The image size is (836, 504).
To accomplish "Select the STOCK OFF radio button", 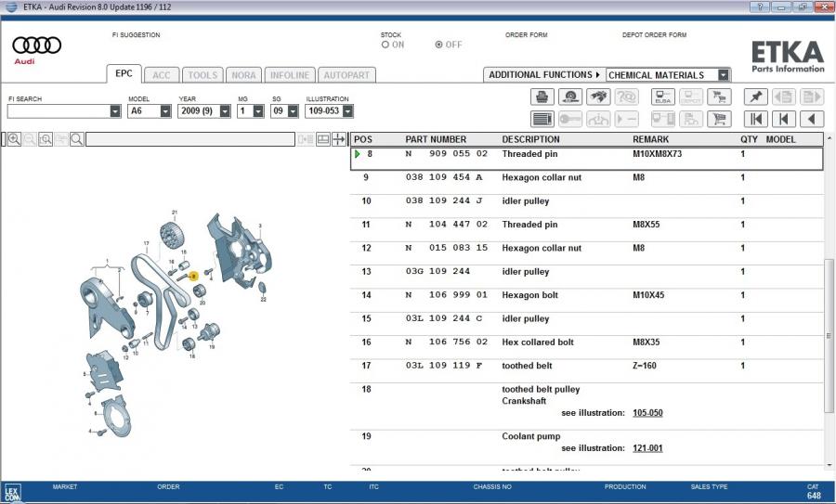I will [439, 45].
